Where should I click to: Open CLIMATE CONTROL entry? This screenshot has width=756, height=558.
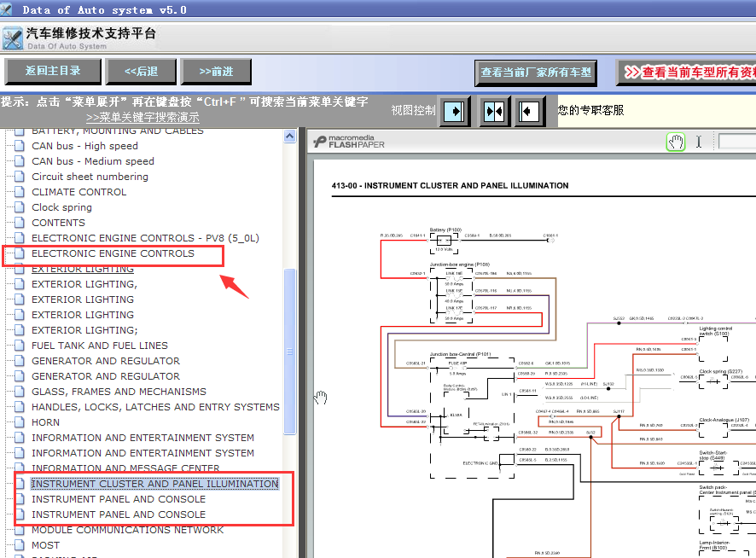coord(79,193)
